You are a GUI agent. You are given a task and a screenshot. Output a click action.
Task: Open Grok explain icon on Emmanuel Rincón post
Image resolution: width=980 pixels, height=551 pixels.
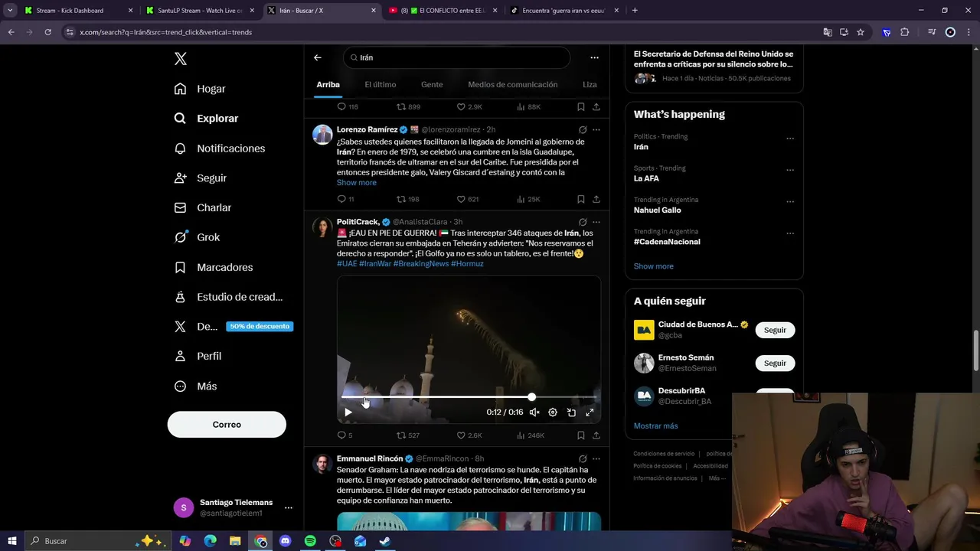583,459
